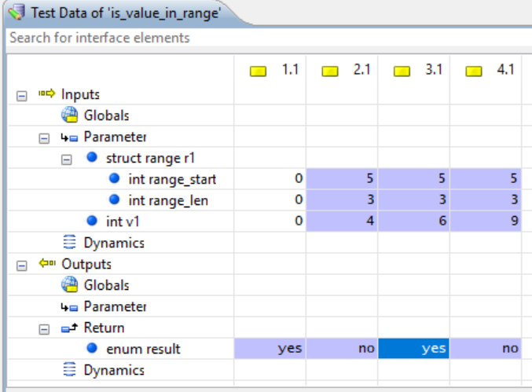
Task: Collapse the 'struct range r1' node
Action: 67,159
